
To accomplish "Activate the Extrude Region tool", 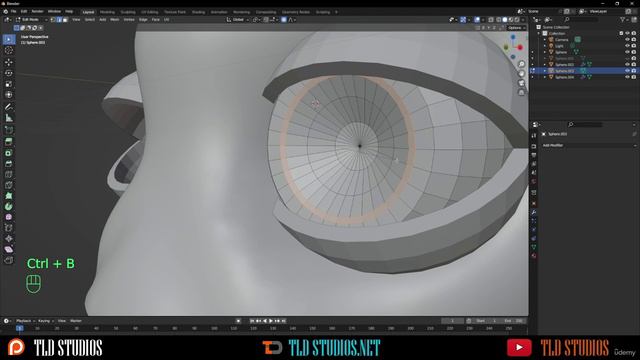I will coord(9,142).
